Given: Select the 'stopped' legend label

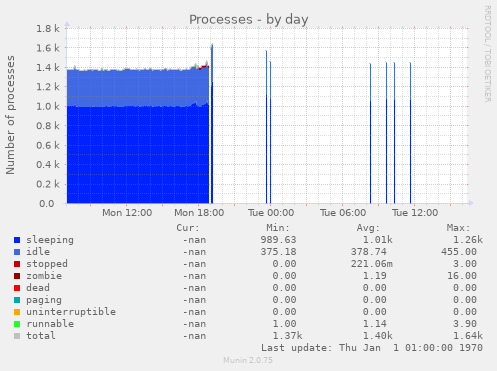Looking at the screenshot, I should pyautogui.click(x=47, y=264).
